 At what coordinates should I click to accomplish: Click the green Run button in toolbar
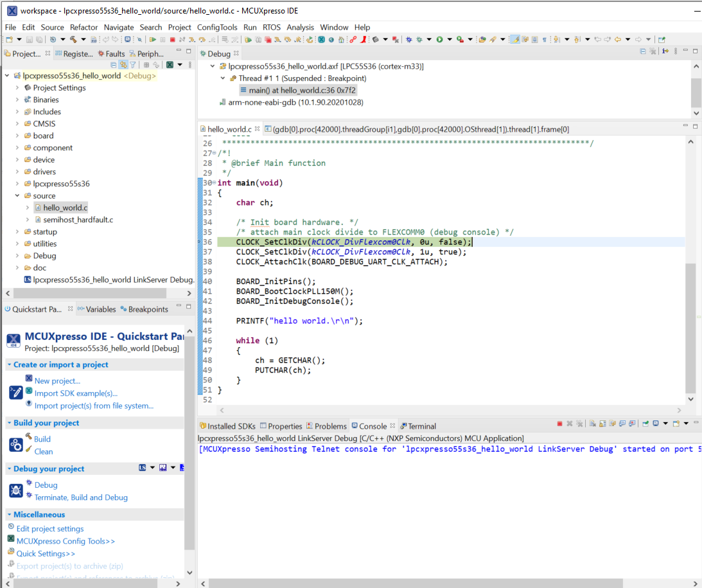(439, 40)
